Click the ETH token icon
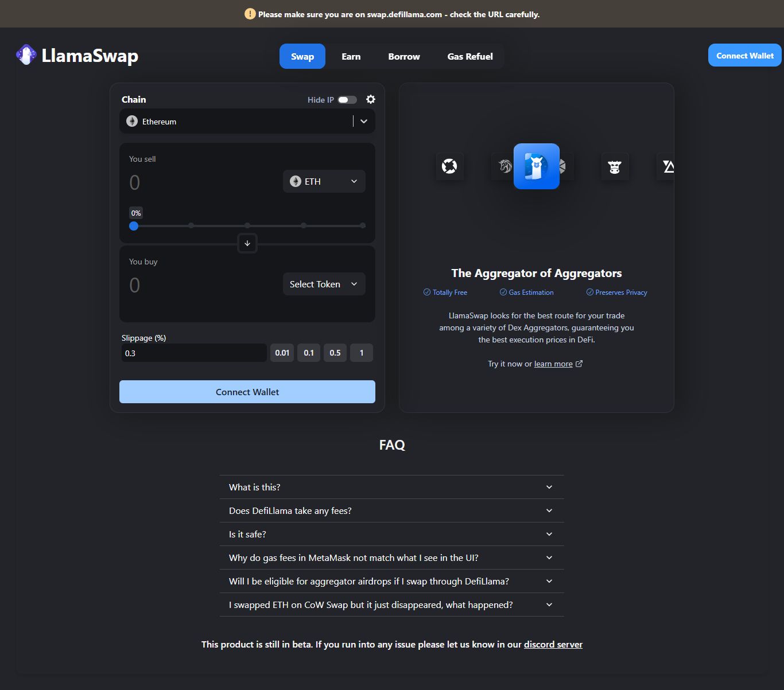 pos(296,181)
